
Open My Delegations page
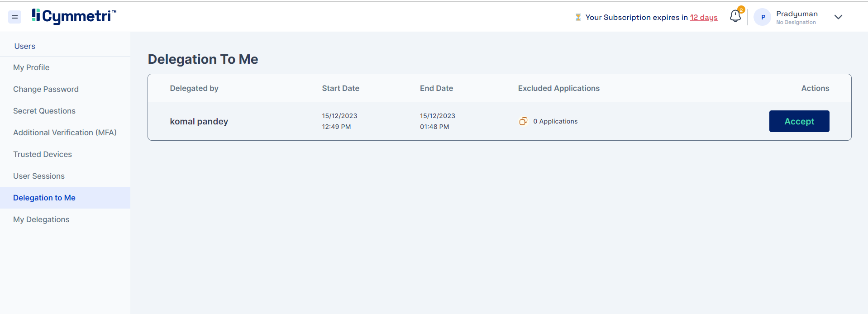41,219
